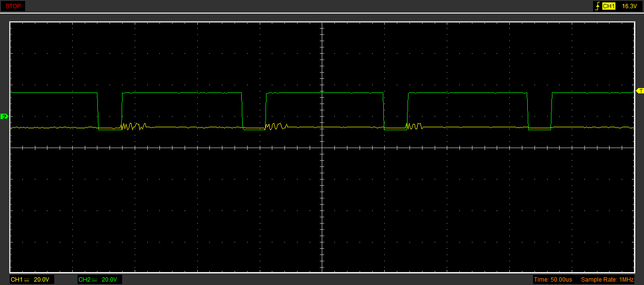Click the first low pulse of green waveform
This screenshot has height=285, width=644.
point(110,129)
